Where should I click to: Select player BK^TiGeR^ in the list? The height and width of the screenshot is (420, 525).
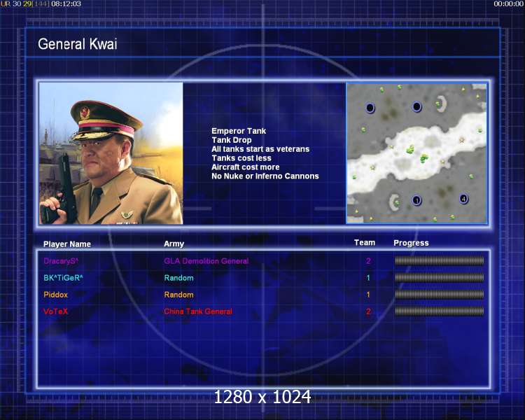click(x=63, y=278)
